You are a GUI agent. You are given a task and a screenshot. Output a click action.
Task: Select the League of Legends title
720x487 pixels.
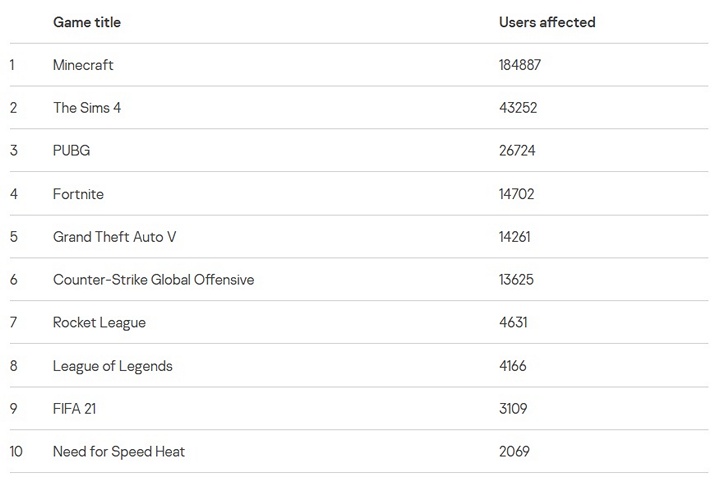112,366
